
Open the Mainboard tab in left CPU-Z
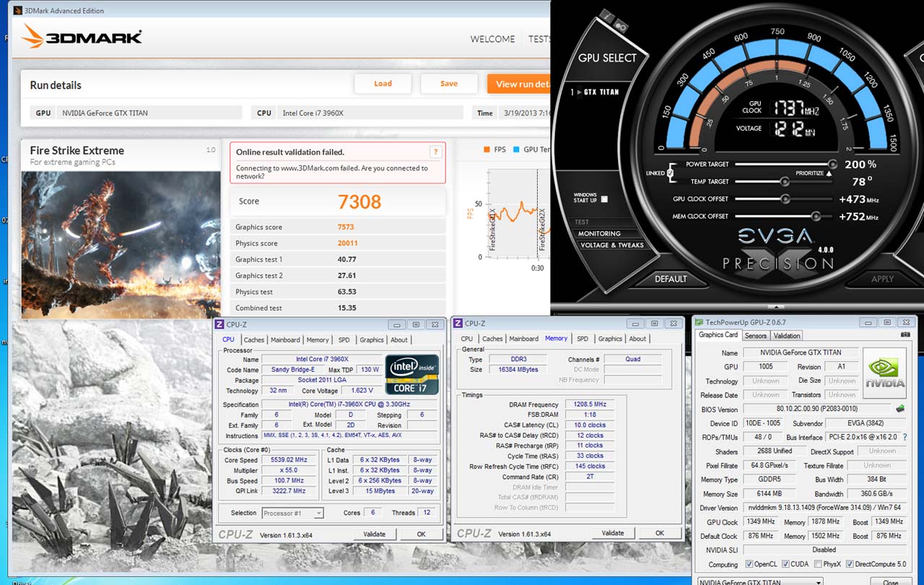[285, 339]
